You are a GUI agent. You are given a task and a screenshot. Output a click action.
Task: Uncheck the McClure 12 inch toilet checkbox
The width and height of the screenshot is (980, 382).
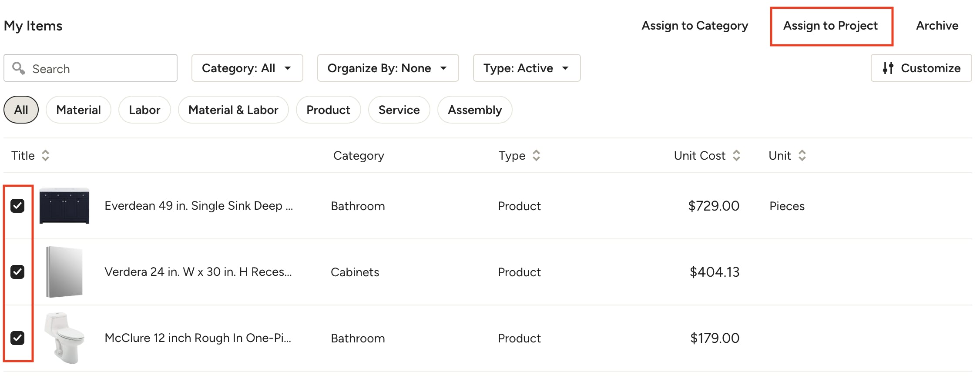(17, 338)
